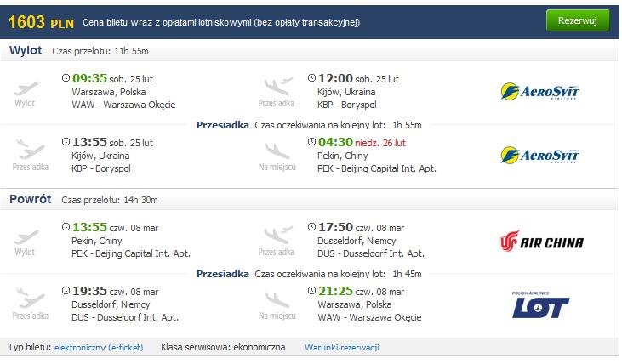The height and width of the screenshot is (364, 622).
Task: Click the LOT Polish Airlines logo
Action: [x=540, y=304]
